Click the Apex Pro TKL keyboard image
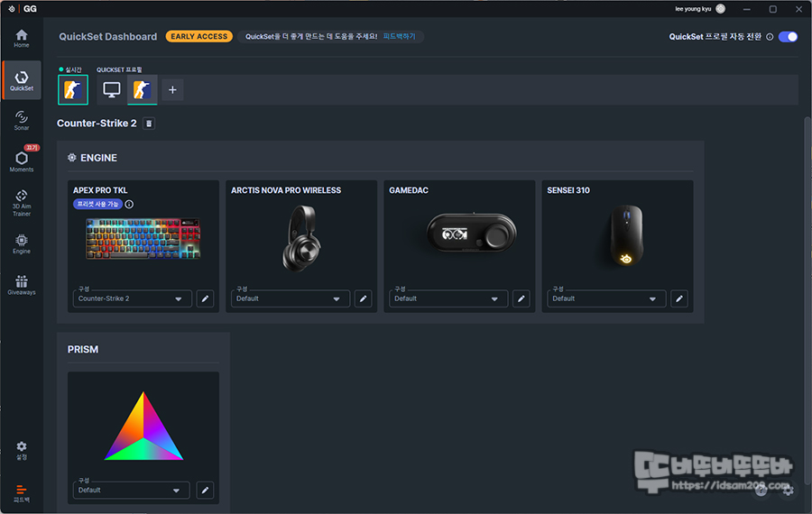 143,238
